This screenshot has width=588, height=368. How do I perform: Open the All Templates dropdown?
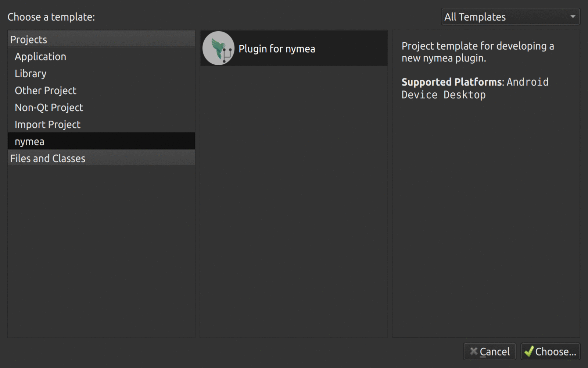pos(510,17)
